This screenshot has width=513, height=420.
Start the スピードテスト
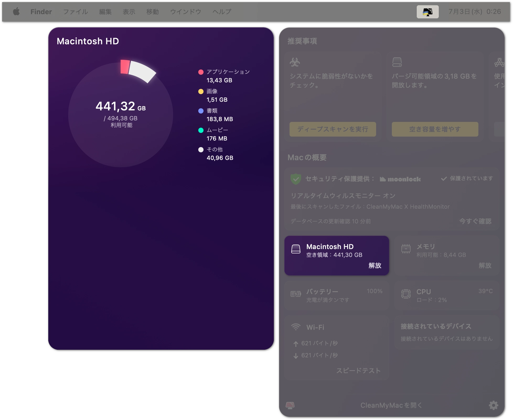click(358, 371)
